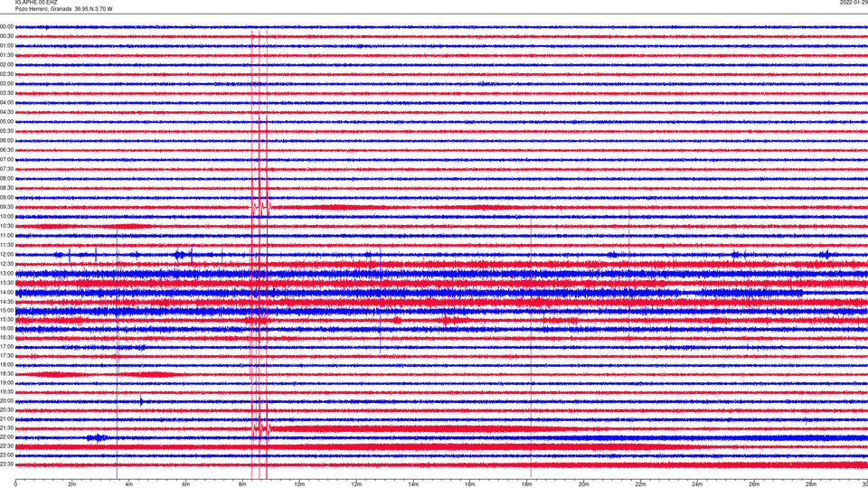Click the 04:30 time label
The width and height of the screenshot is (868, 488).
(x=7, y=112)
